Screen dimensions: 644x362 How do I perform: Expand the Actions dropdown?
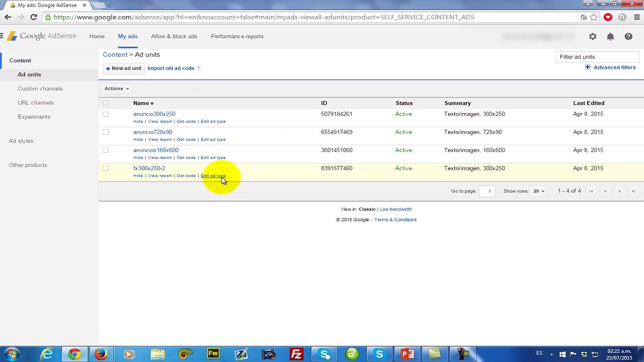pos(117,88)
